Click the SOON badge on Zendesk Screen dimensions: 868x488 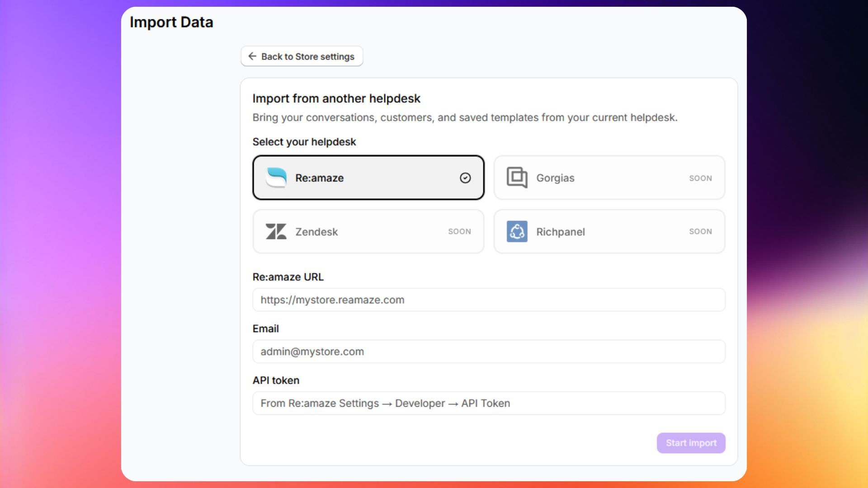click(459, 231)
